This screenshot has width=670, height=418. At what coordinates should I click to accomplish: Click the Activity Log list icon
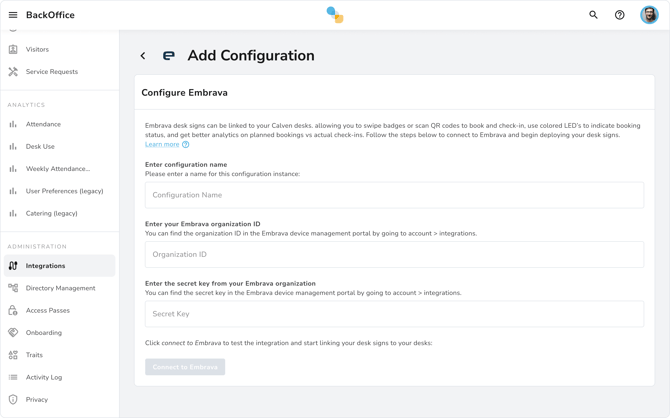pyautogui.click(x=13, y=377)
